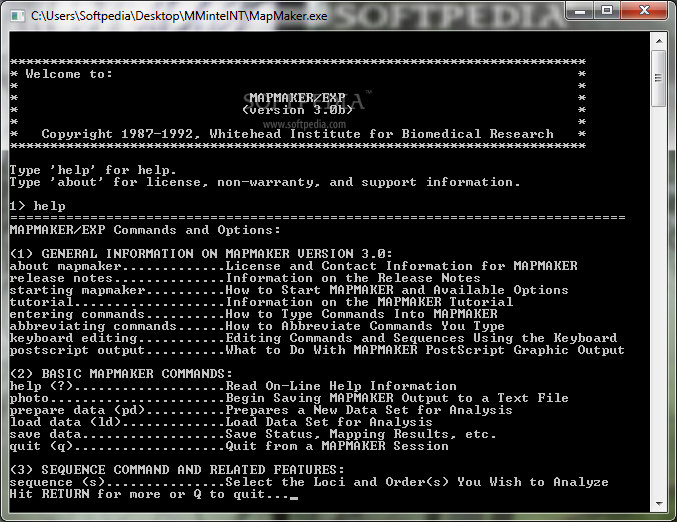Click 'Select the Loci and Order(s)' description
The image size is (677, 522).
[x=417, y=482]
